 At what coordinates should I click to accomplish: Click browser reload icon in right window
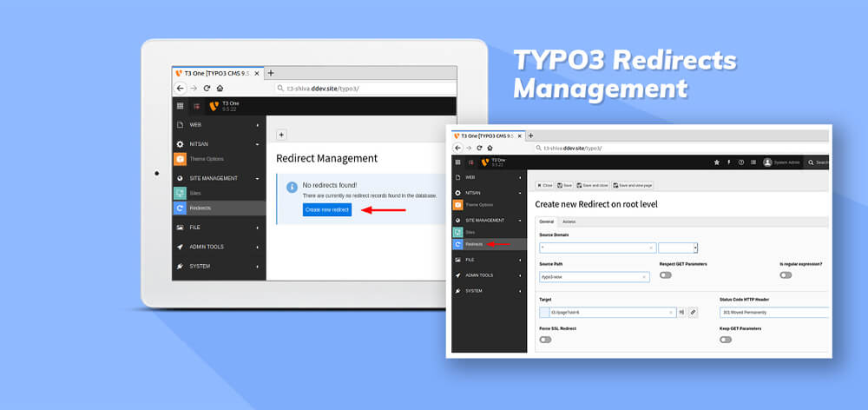pos(481,148)
